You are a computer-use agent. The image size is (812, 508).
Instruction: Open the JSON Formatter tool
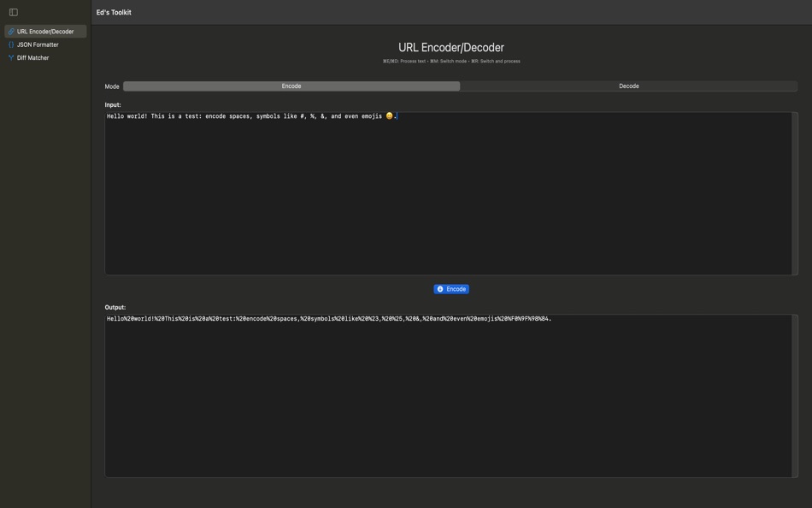38,44
